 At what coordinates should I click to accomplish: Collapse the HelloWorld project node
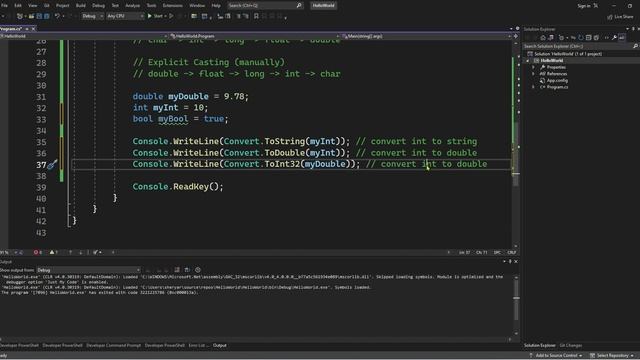pos(528,60)
